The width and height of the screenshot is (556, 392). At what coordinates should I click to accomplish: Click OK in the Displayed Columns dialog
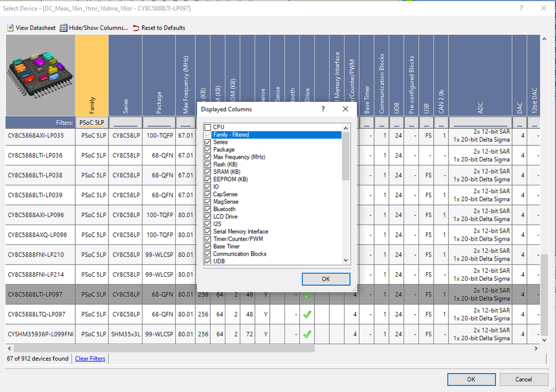(x=326, y=279)
